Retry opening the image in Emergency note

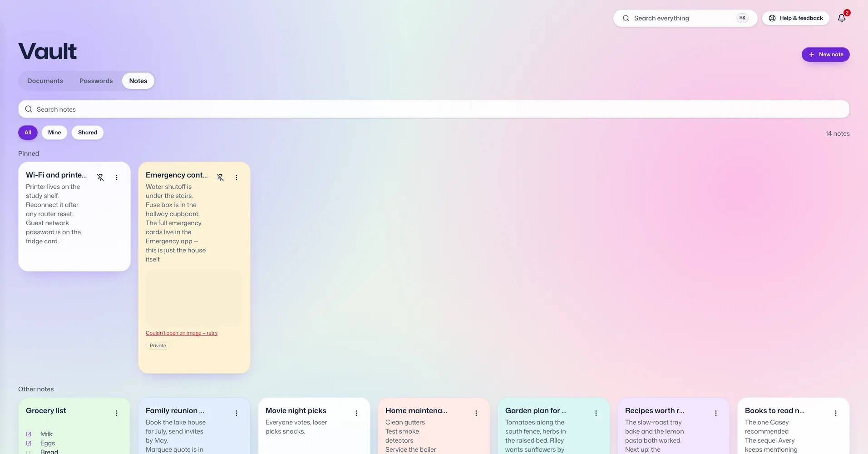point(182,333)
